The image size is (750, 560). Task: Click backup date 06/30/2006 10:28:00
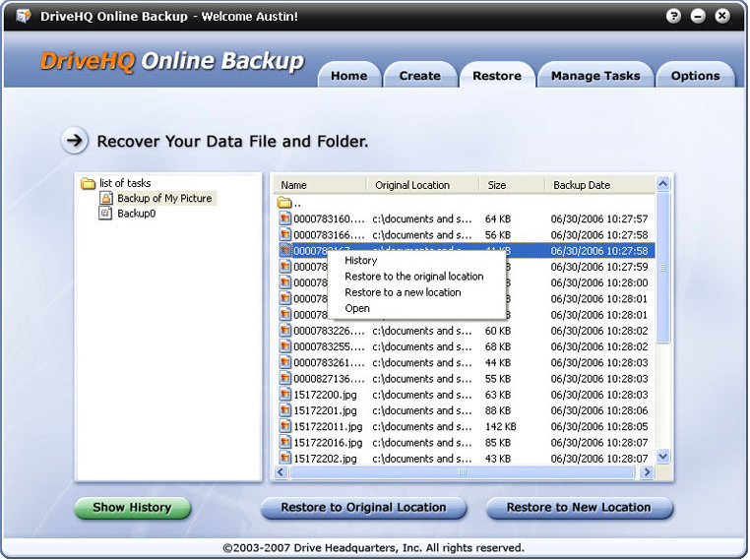599,283
